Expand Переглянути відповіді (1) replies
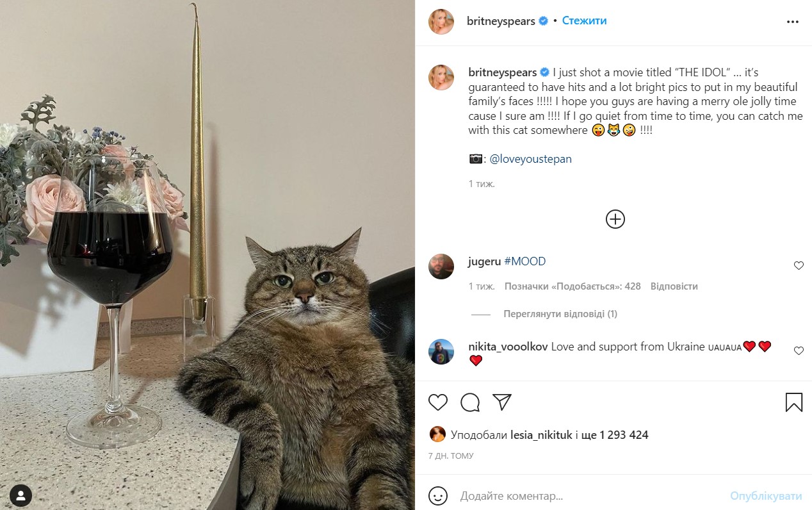Image resolution: width=812 pixels, height=510 pixels. point(560,314)
